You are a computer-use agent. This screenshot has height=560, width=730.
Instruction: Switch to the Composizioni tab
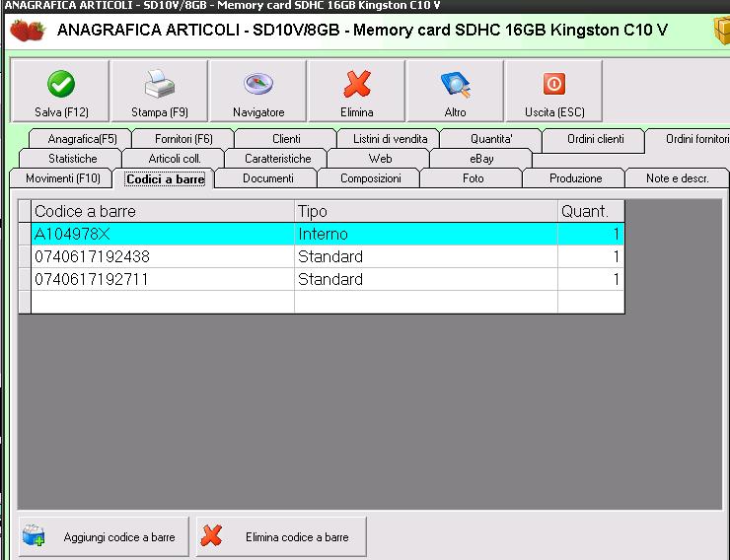point(370,178)
